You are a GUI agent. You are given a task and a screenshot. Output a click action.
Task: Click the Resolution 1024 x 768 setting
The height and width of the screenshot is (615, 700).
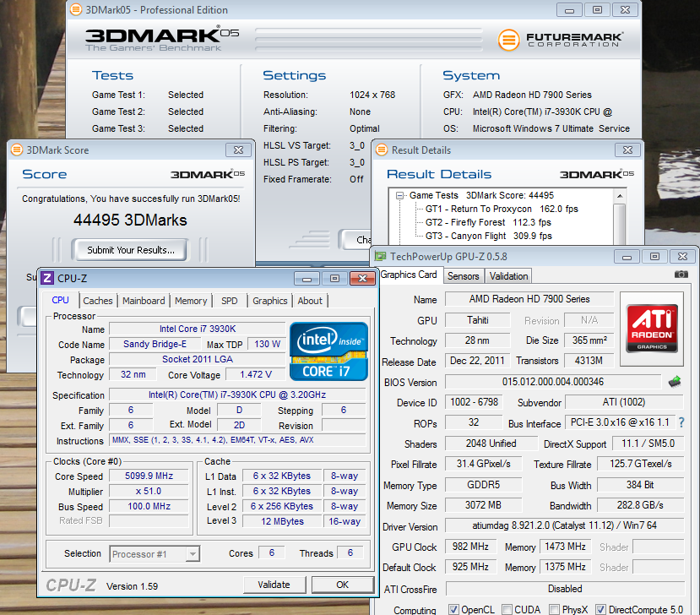point(372,95)
